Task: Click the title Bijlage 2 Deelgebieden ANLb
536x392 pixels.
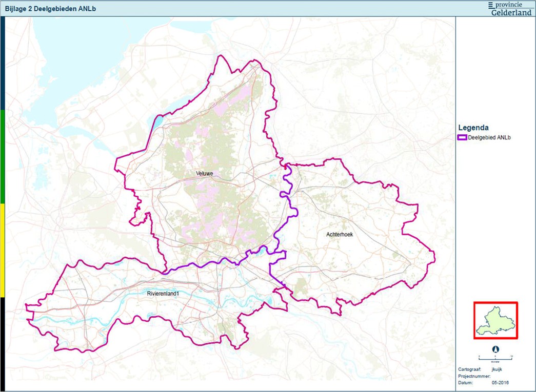Action: pos(50,9)
